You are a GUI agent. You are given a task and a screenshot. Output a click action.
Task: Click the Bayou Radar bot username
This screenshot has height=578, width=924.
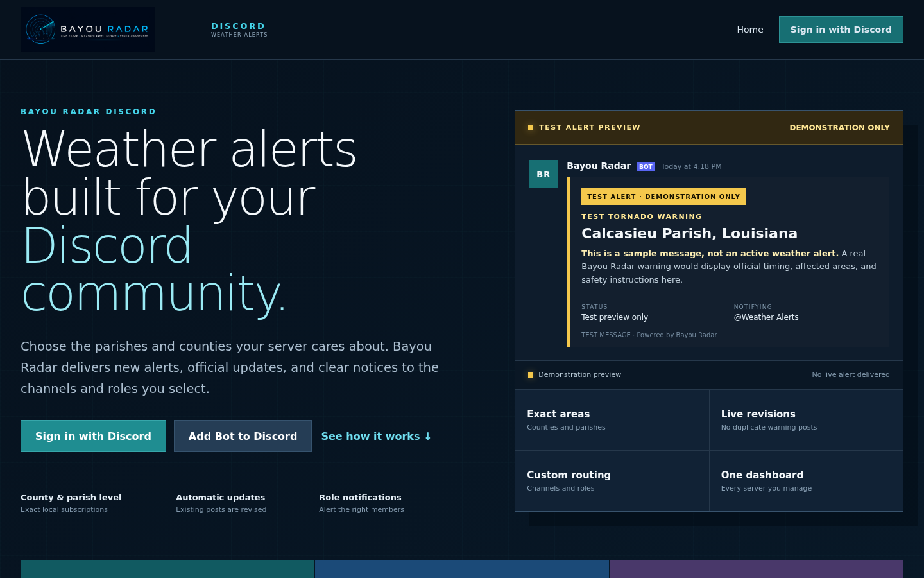(599, 166)
